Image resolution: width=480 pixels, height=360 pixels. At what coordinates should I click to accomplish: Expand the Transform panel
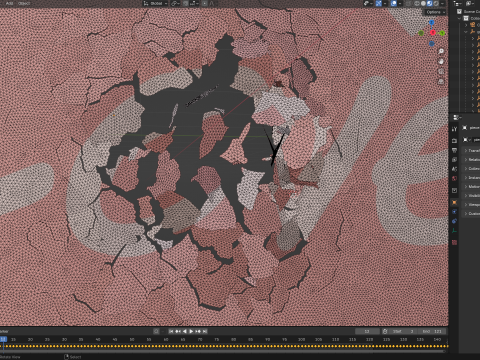coord(471,151)
